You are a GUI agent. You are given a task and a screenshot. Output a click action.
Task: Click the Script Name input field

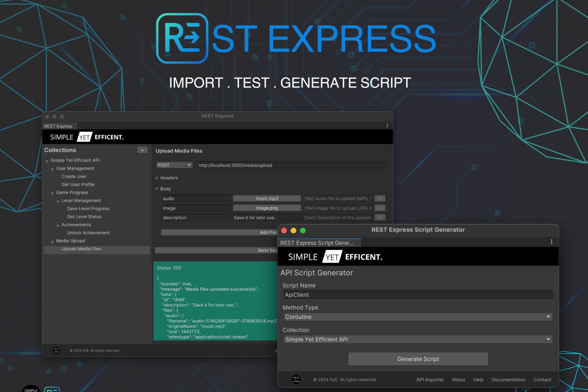[418, 295]
